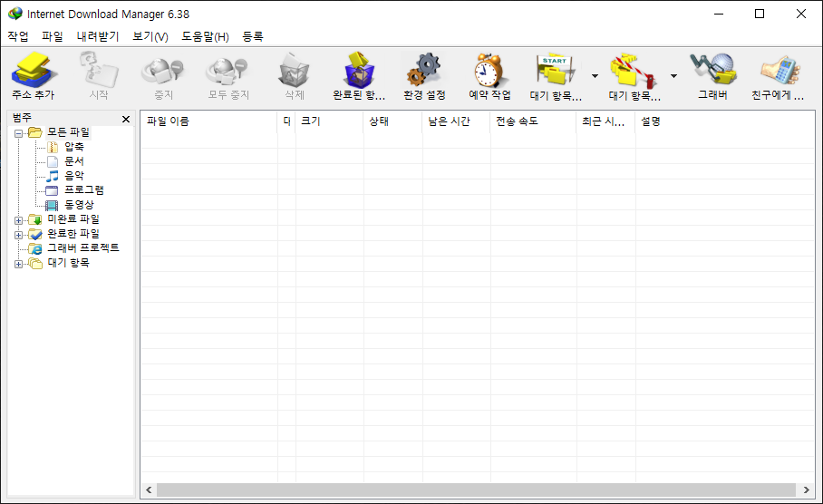Viewport: 823px width, 504px height.
Task: Sort by 남은 시간 column header
Action: tap(456, 121)
